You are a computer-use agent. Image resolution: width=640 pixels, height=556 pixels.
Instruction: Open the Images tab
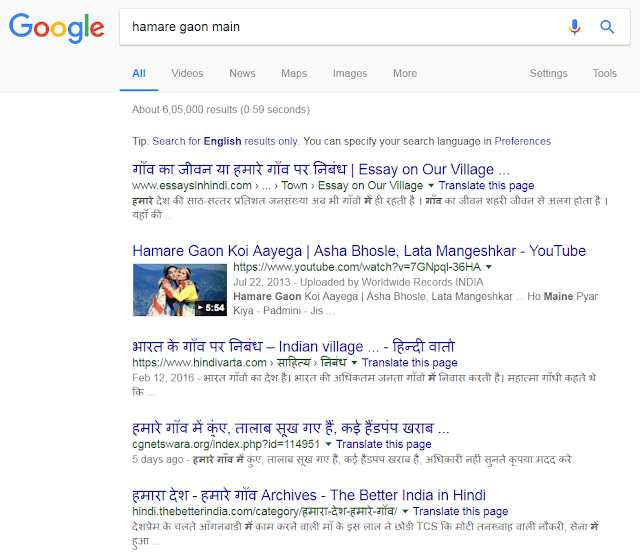[350, 73]
